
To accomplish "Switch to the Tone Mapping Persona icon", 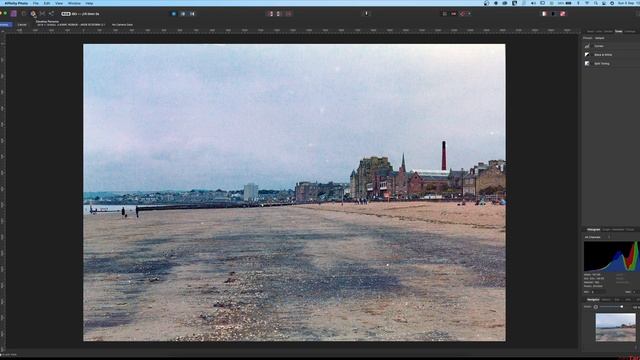I will tap(42, 13).
